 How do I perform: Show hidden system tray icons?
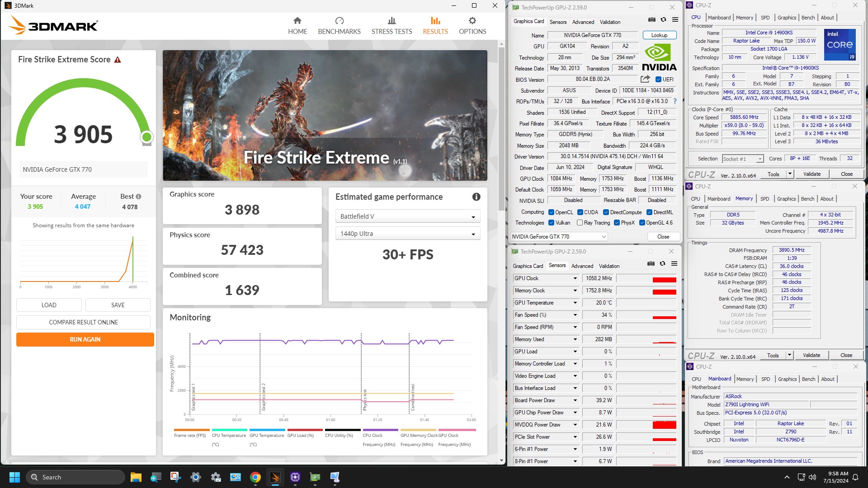tap(787, 477)
